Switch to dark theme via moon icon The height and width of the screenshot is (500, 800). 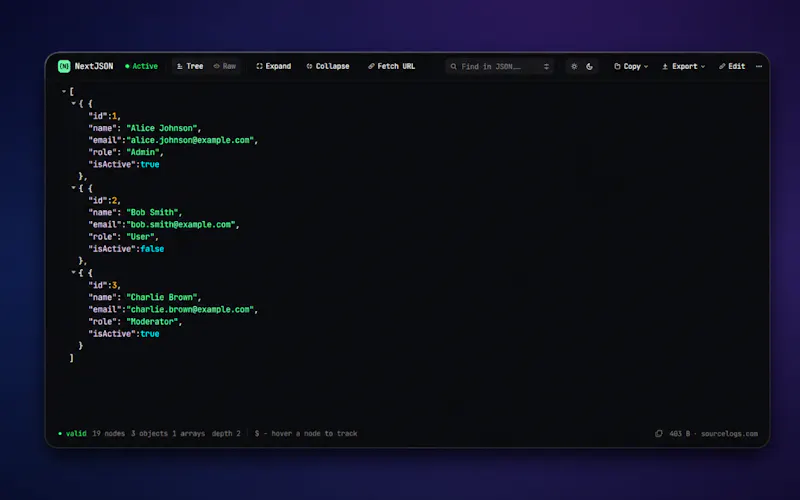[589, 66]
